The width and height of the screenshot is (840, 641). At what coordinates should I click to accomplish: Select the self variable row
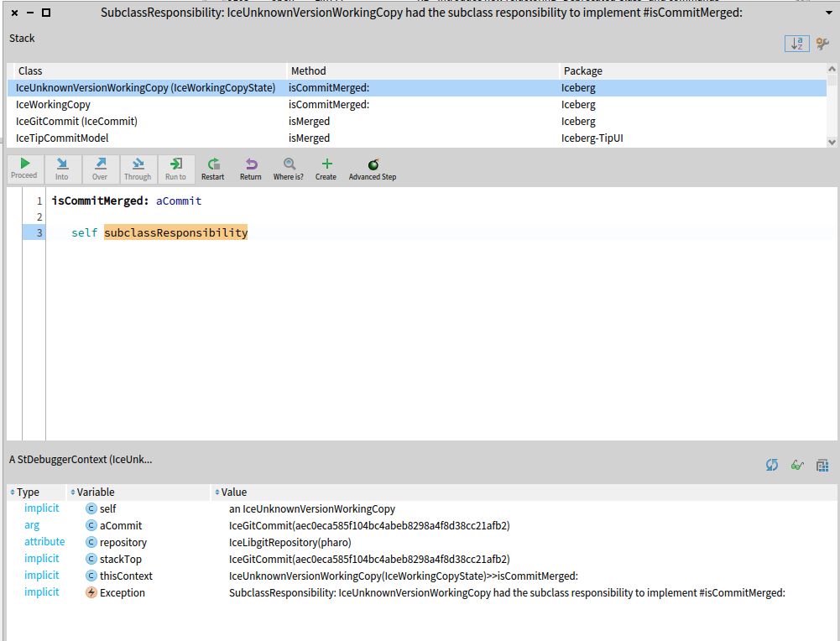tap(421, 508)
